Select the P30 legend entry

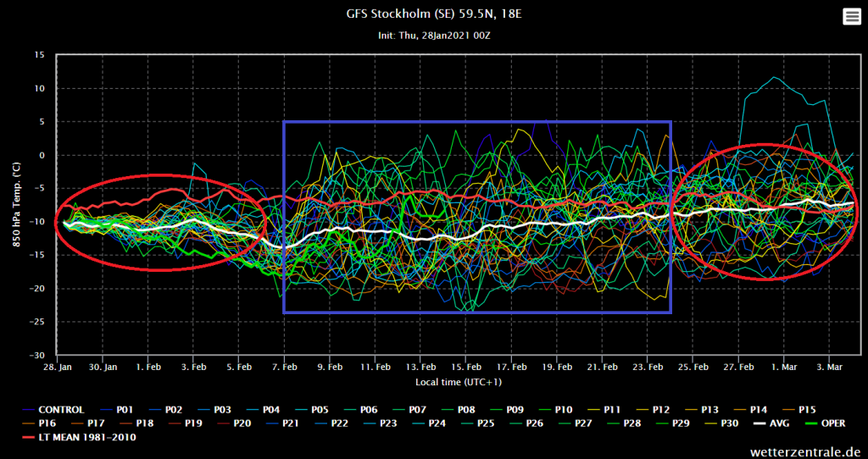(721, 423)
